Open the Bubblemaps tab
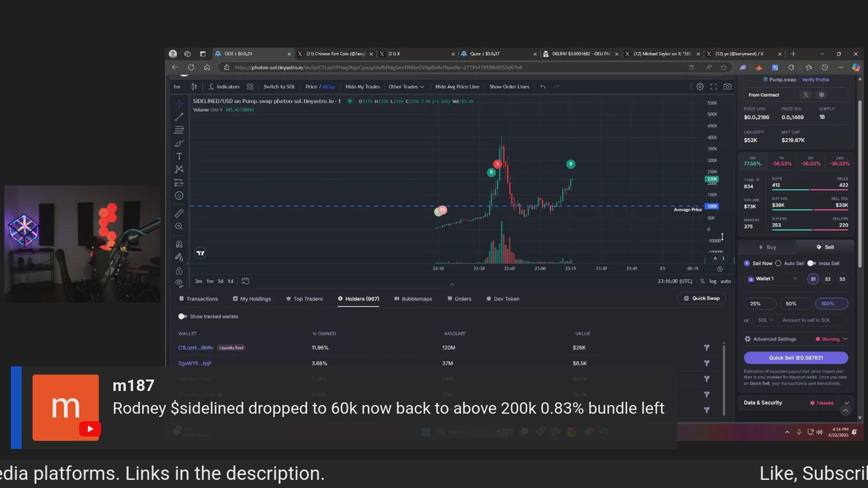The image size is (868, 488). 413,299
